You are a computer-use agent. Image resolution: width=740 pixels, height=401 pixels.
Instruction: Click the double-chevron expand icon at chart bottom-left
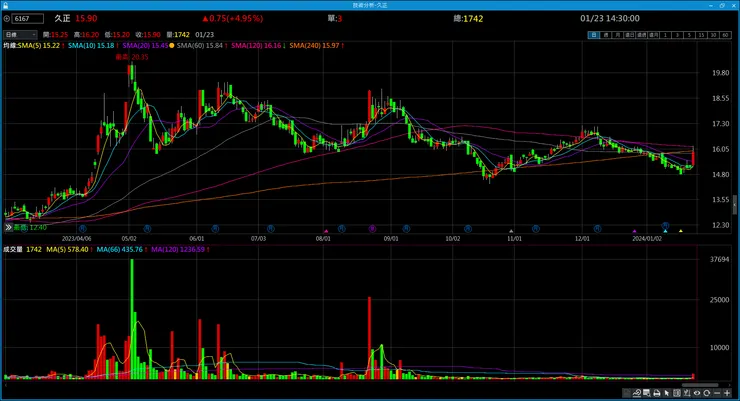[8, 227]
